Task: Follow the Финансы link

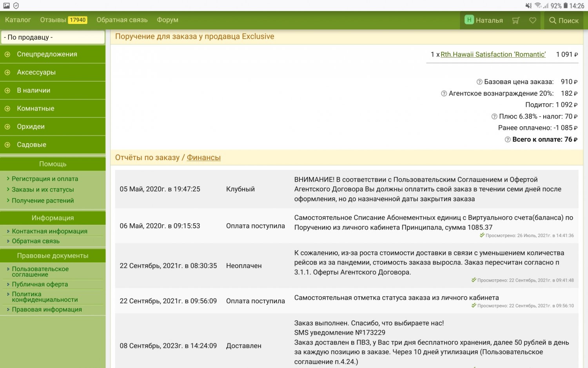Action: pos(203,158)
